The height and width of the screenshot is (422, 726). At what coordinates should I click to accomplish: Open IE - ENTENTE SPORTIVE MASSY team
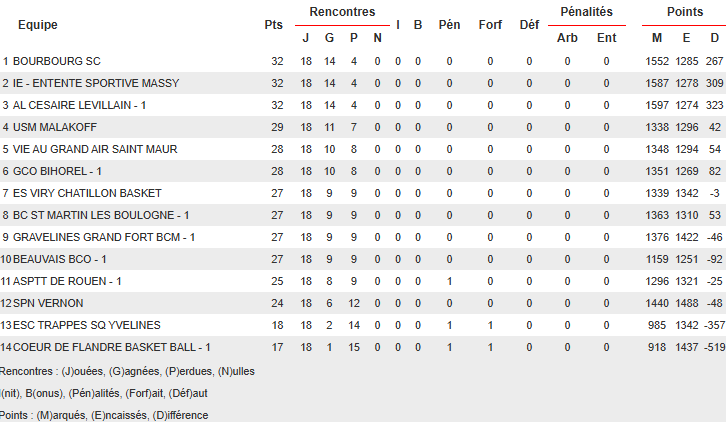(84, 83)
